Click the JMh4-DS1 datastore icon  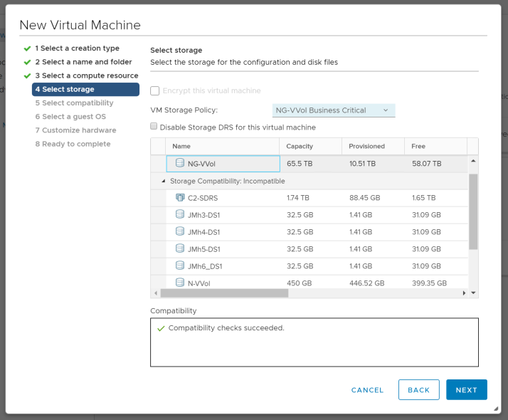click(x=180, y=231)
